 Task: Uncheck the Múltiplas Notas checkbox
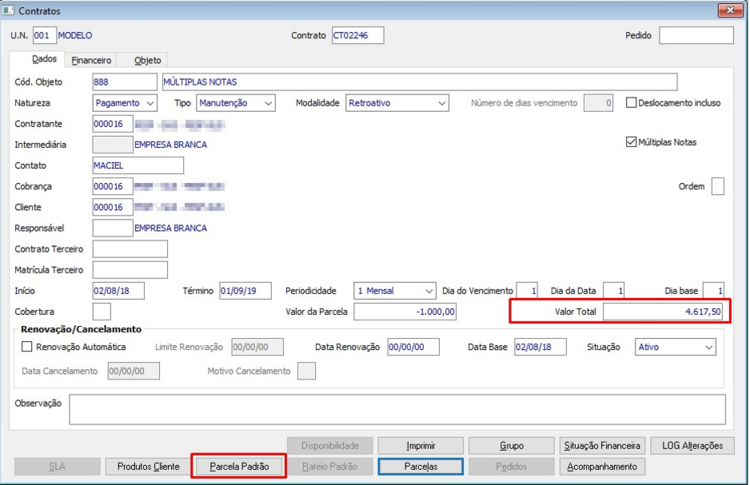(631, 142)
